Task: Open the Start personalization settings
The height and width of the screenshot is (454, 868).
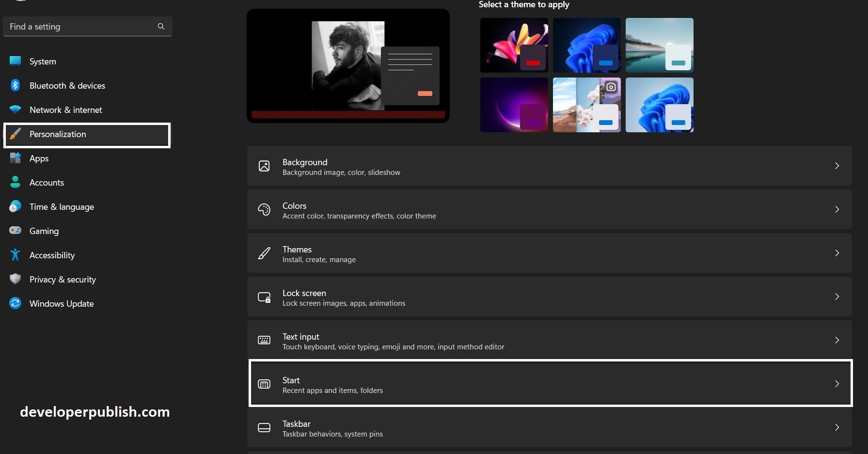Action: pyautogui.click(x=550, y=383)
